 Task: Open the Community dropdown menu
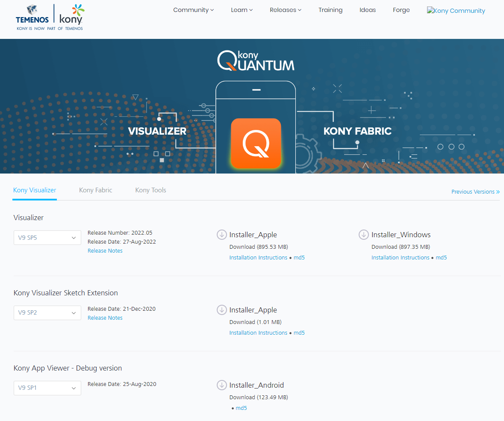coord(194,10)
